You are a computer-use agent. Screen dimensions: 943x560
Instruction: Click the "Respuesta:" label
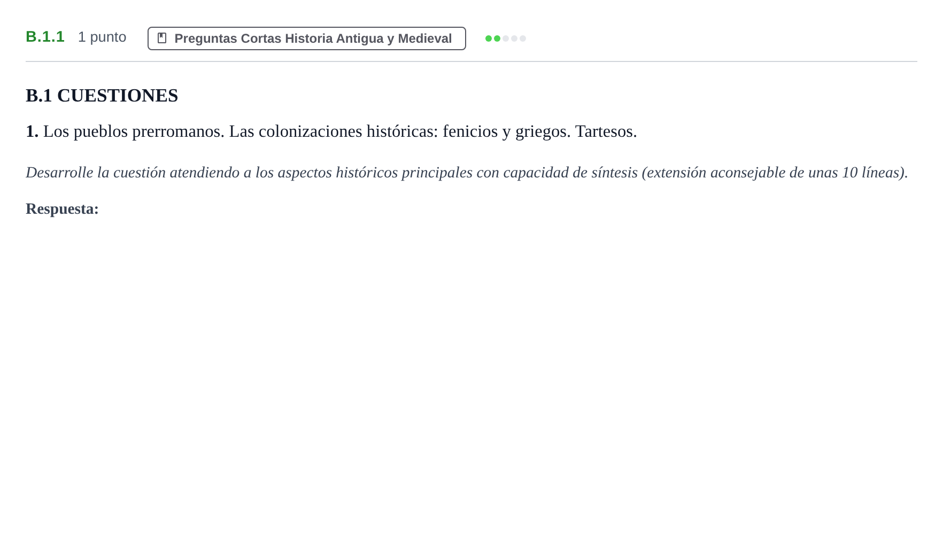(62, 209)
